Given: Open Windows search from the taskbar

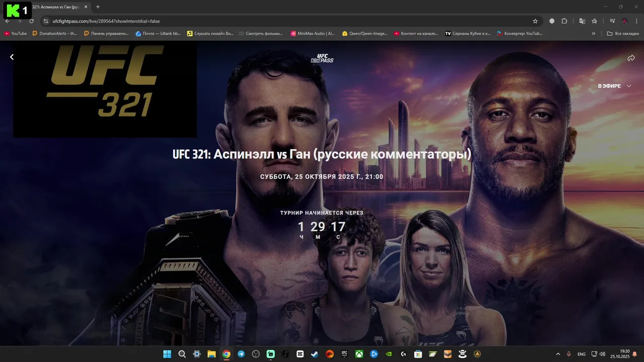Looking at the screenshot, I should coord(182,354).
